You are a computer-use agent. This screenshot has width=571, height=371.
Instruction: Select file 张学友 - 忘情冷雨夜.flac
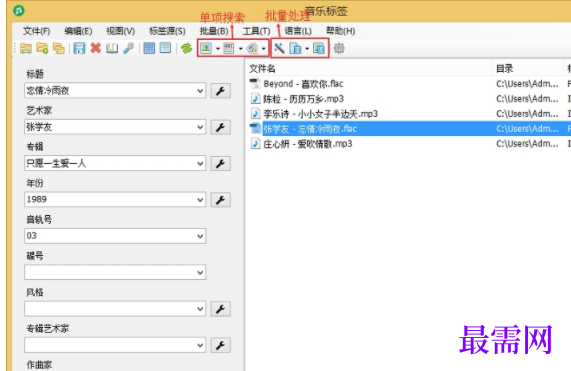pyautogui.click(x=310, y=129)
